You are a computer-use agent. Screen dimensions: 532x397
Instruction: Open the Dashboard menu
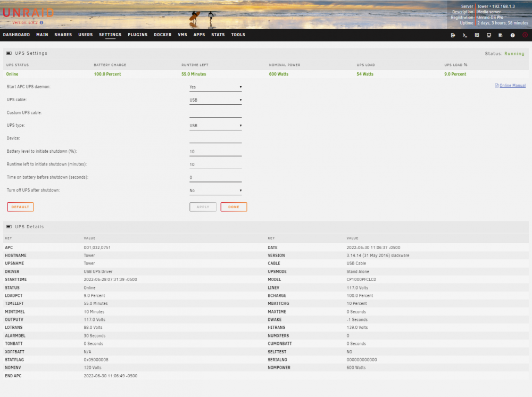click(x=16, y=35)
